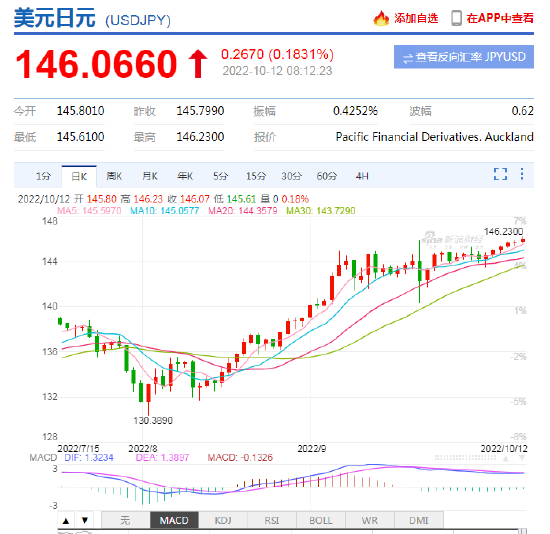Click the down triangle indicator button
The height and width of the screenshot is (534, 550).
85,520
